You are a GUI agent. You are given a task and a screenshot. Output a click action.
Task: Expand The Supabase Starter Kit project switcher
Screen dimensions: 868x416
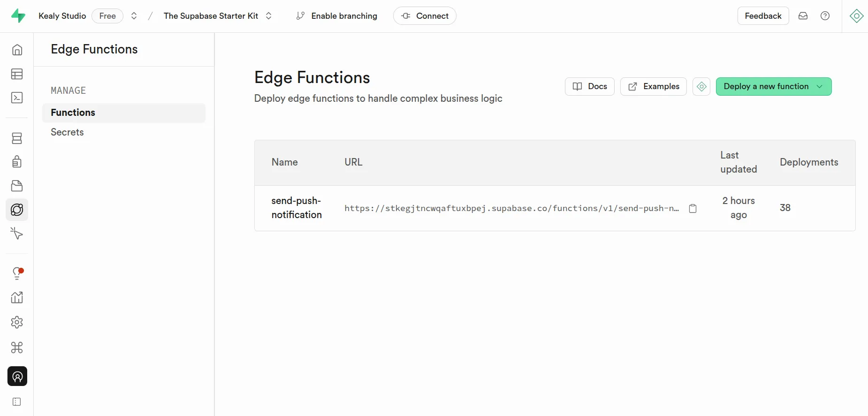tap(268, 16)
